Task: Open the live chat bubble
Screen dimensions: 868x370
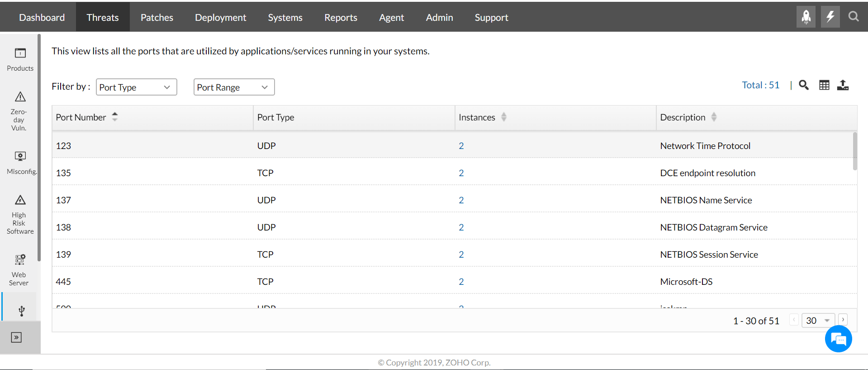Action: [x=838, y=339]
